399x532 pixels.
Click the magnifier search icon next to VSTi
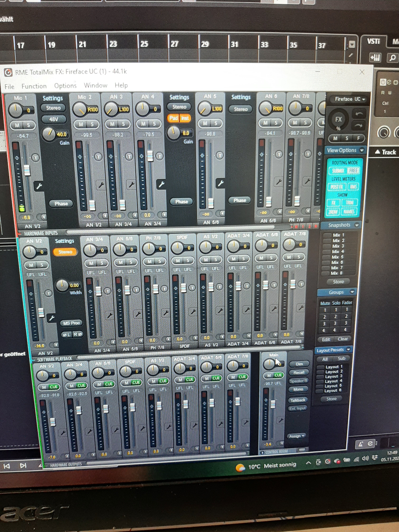392,58
